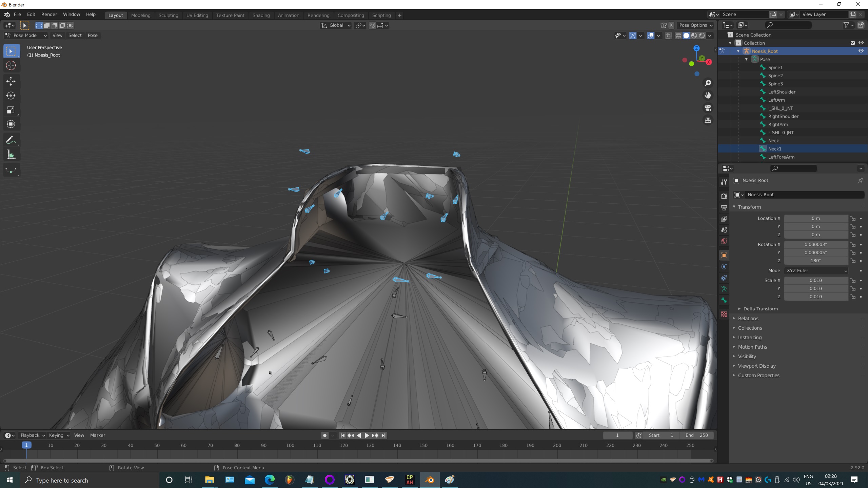The width and height of the screenshot is (868, 488).
Task: Toggle viewport overlays button
Action: click(650, 36)
